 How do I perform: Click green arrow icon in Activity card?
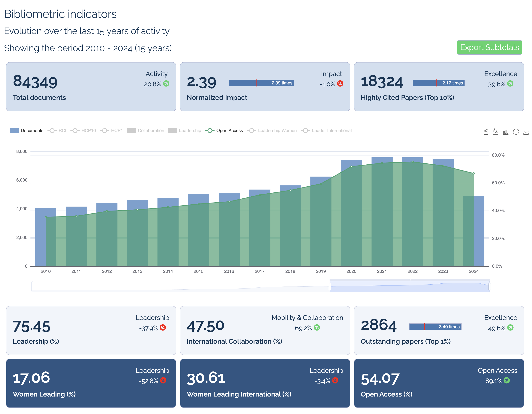tap(166, 84)
